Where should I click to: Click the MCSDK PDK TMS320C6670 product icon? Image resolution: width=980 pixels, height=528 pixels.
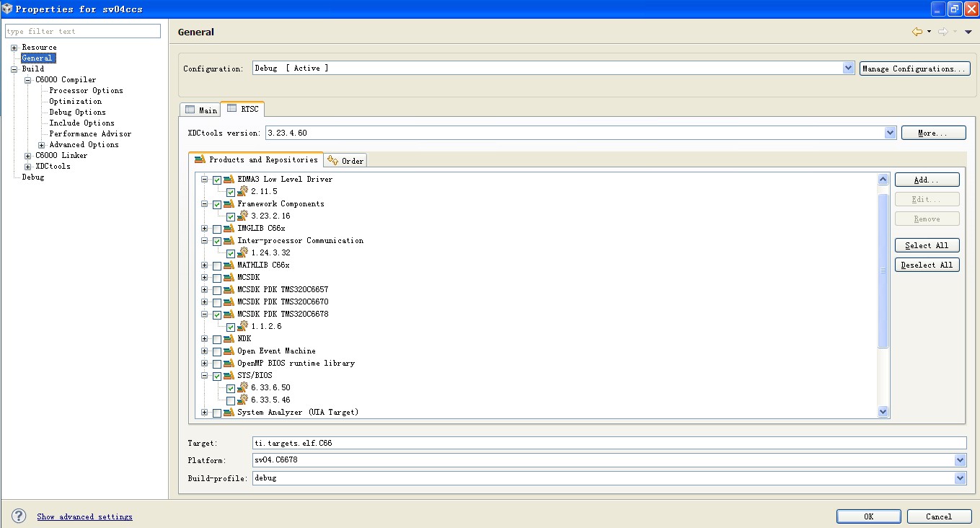coord(229,302)
